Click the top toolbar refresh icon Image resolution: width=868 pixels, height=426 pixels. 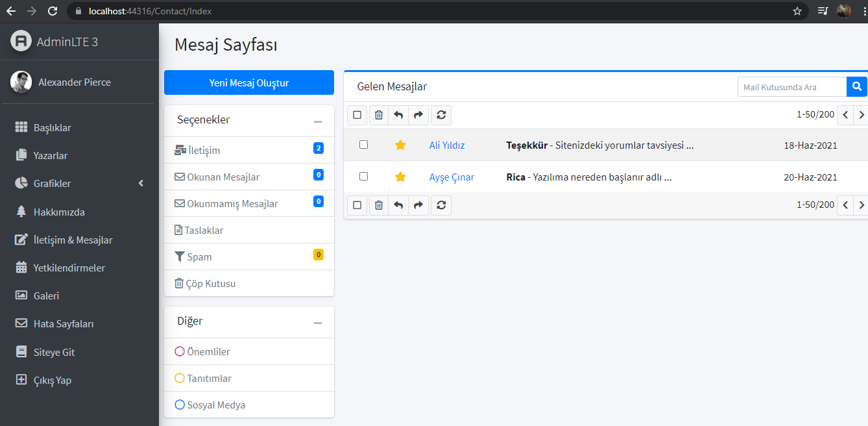tap(441, 115)
